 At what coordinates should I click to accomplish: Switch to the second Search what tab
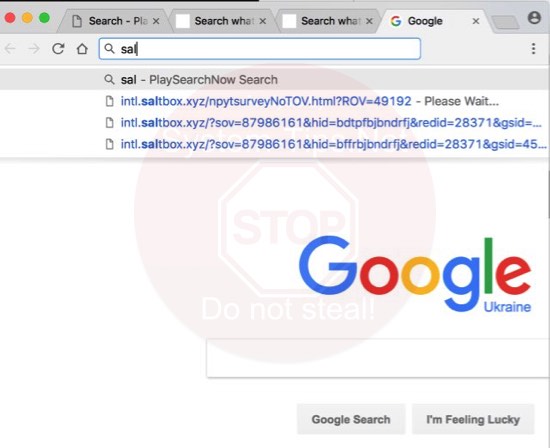tap(326, 21)
